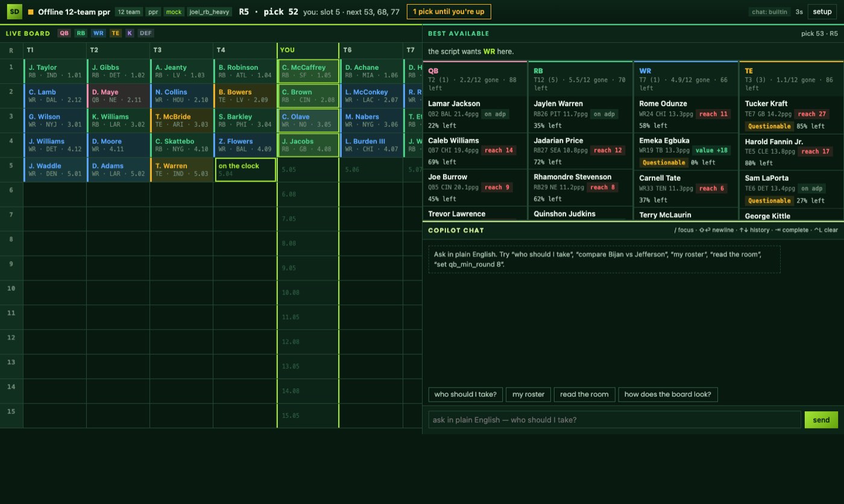Click Tucker Kraft's 'reach 27' badge

811,113
